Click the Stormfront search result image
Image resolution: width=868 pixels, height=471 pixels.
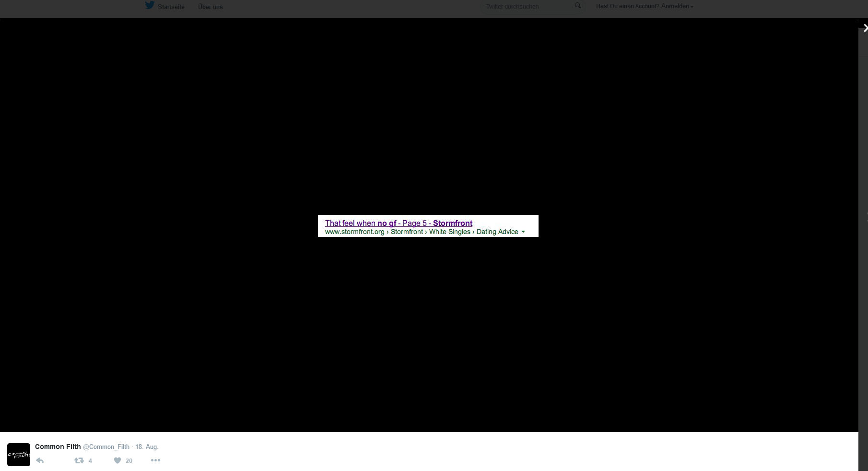[428, 226]
